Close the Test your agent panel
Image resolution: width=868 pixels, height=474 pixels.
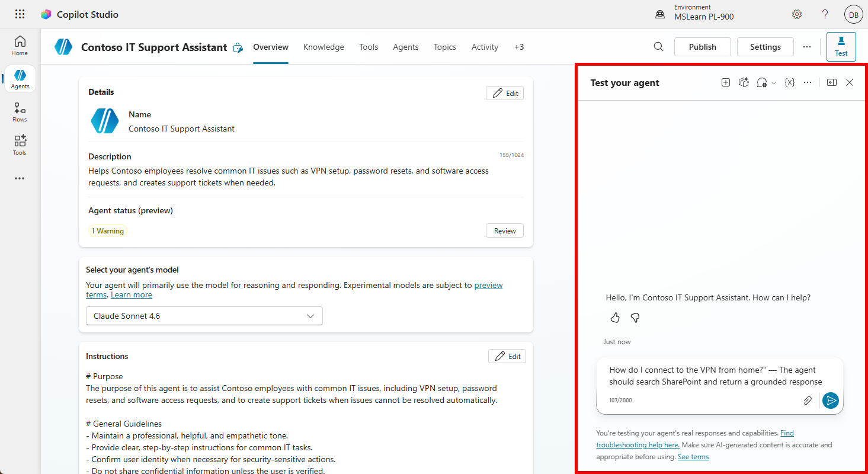tap(850, 83)
